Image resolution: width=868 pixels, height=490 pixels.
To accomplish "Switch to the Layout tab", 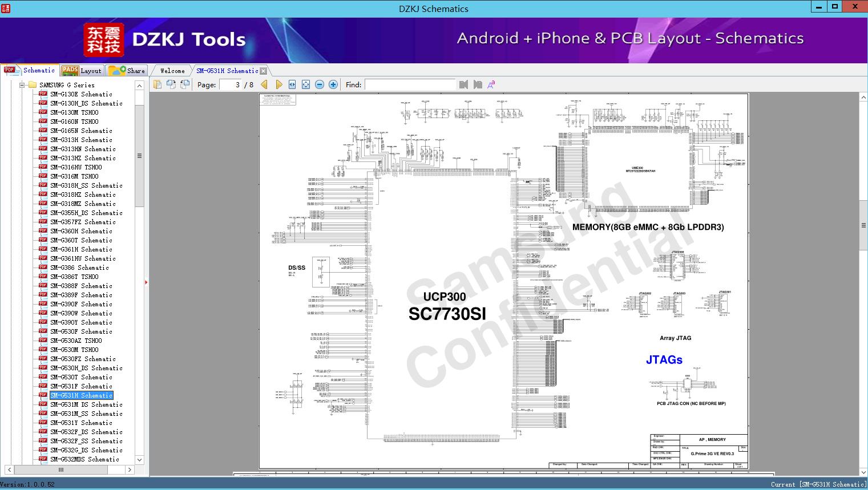I will [x=82, y=70].
